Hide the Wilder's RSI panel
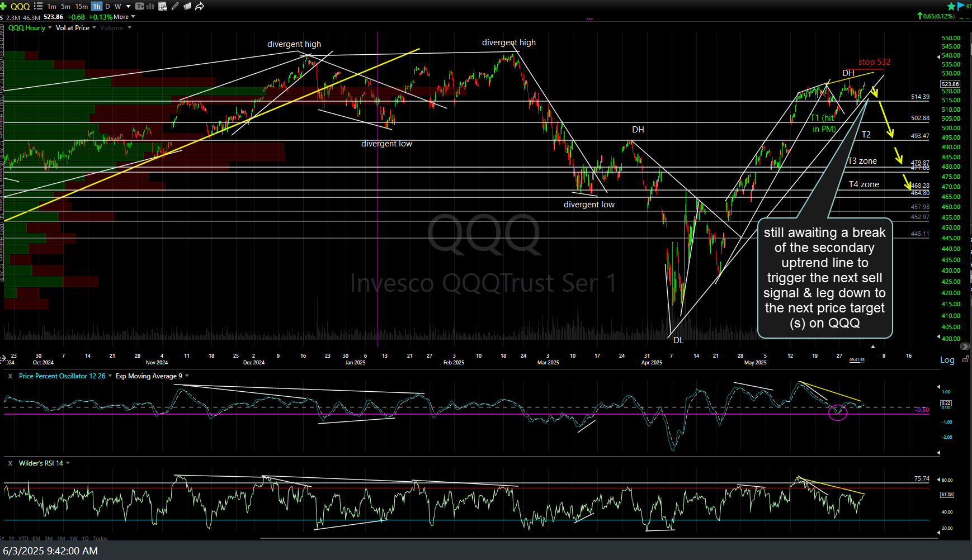Screen dimensions: 972x560 pos(10,463)
